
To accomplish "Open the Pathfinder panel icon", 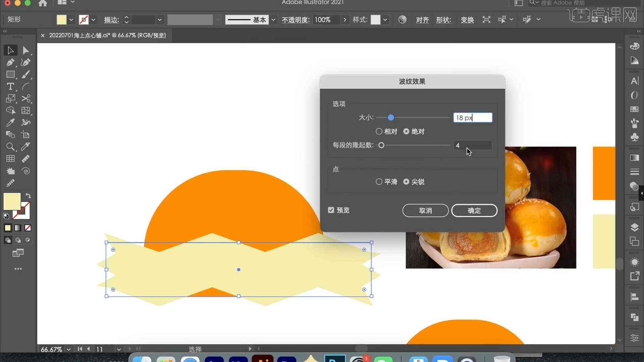I will (x=634, y=317).
